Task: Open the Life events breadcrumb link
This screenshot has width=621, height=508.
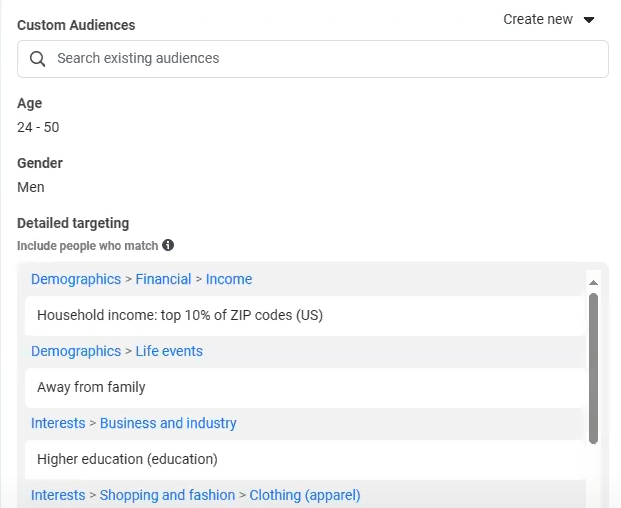Action: point(169,351)
